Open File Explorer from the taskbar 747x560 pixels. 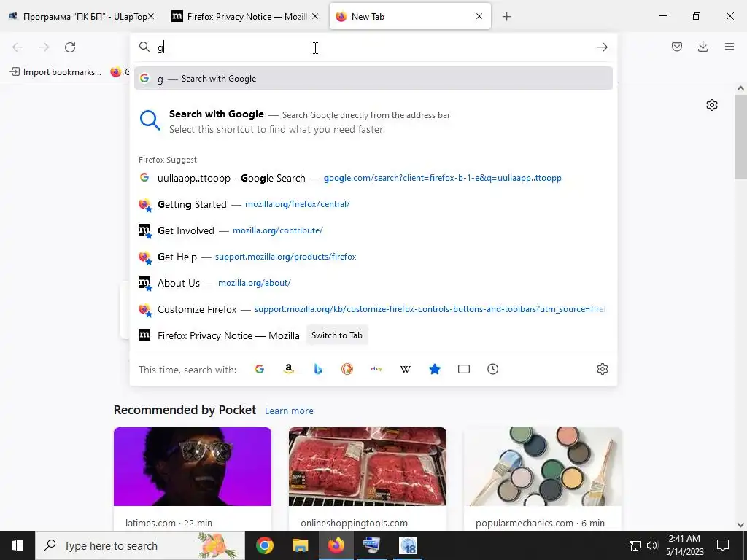pyautogui.click(x=300, y=545)
